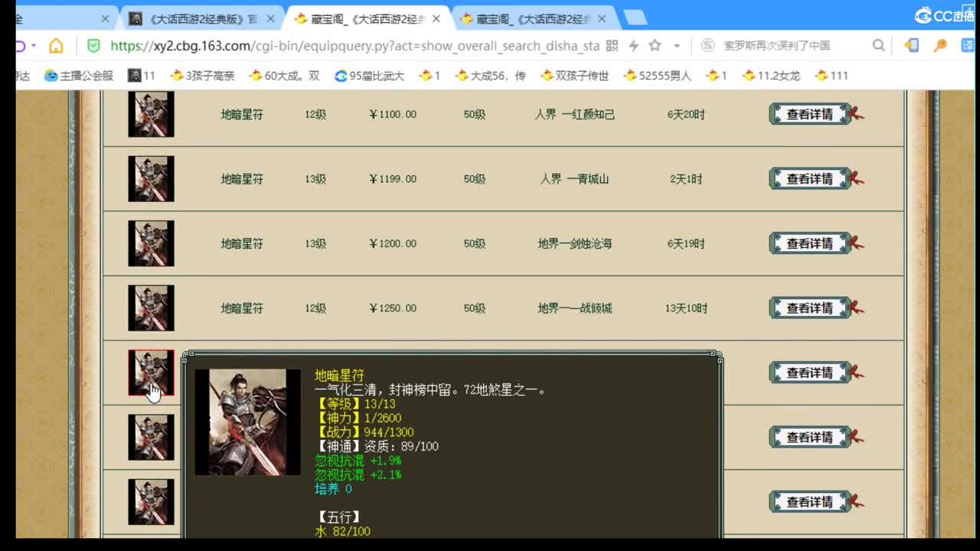The width and height of the screenshot is (980, 551).
Task: Click remaining time 13天10时
Action: [x=686, y=308]
